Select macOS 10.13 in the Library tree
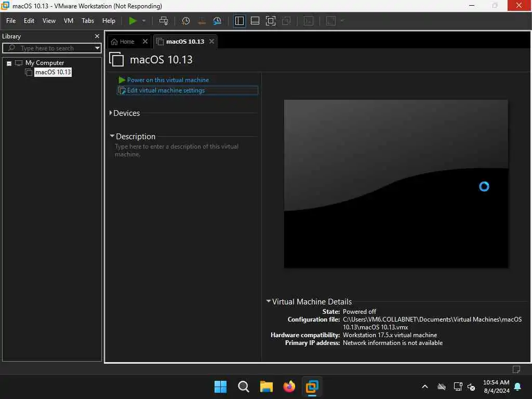The height and width of the screenshot is (399, 532). coord(53,72)
